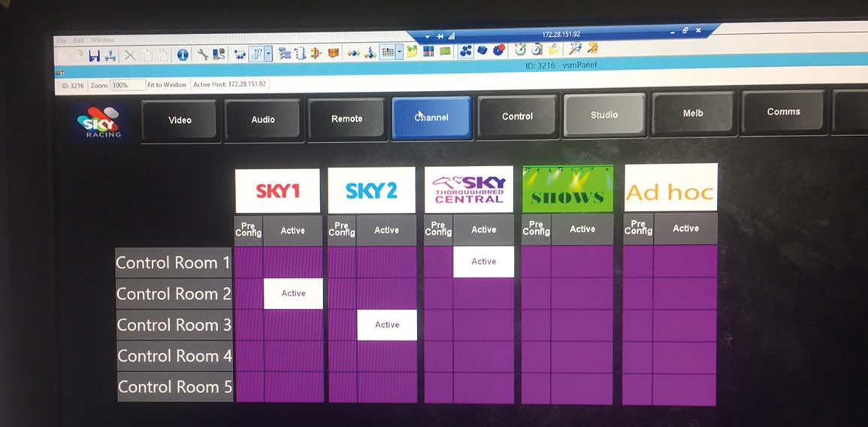868x427 pixels.
Task: Click the stopwatch with green arrow icon
Action: point(521,50)
